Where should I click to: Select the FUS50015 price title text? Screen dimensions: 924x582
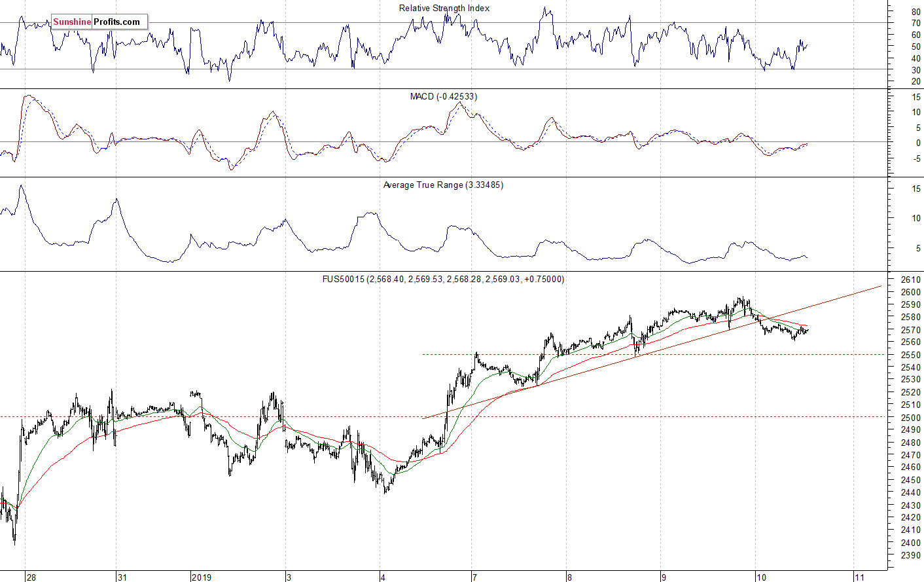pyautogui.click(x=443, y=279)
